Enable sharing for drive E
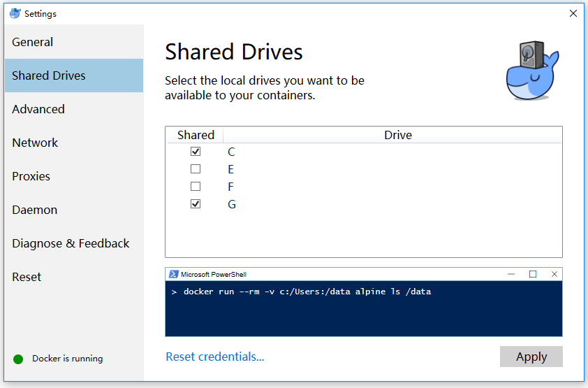The image size is (588, 388). point(196,169)
